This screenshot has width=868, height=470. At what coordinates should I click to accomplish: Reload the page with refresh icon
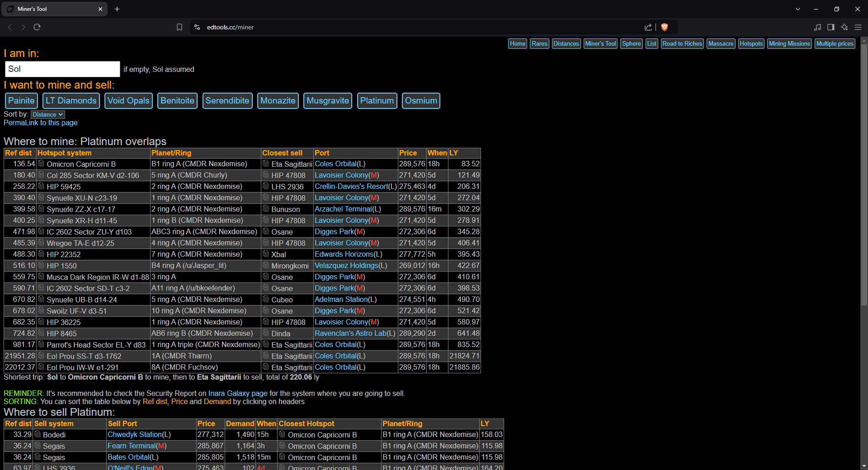click(37, 27)
